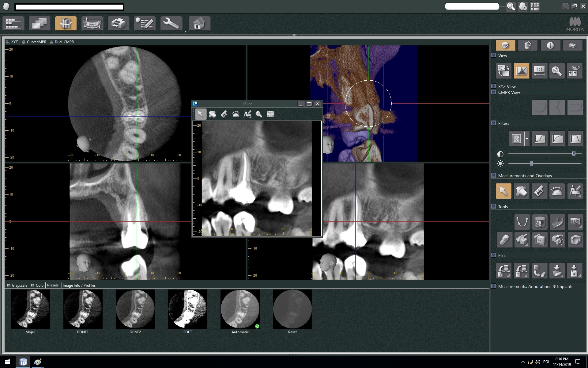Image resolution: width=588 pixels, height=368 pixels.
Task: Open the notes/report writing icon
Action: [x=145, y=23]
